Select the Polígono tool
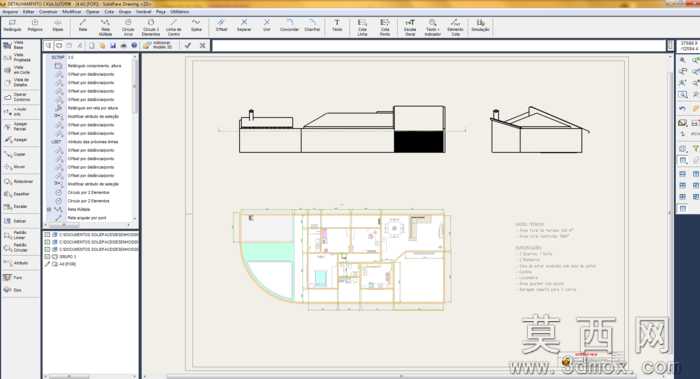 click(x=35, y=25)
